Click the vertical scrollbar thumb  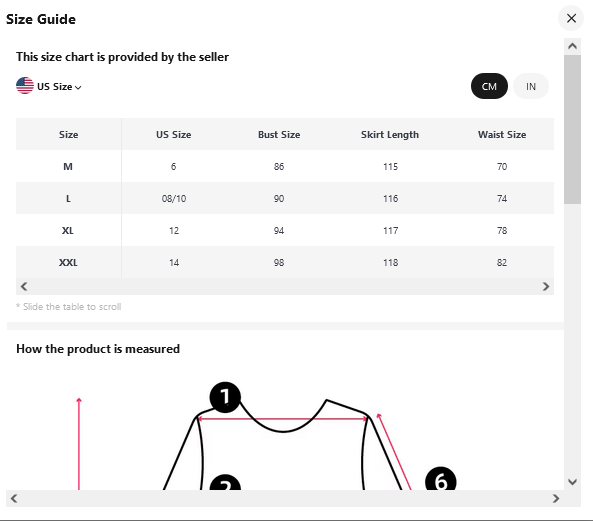[572, 129]
